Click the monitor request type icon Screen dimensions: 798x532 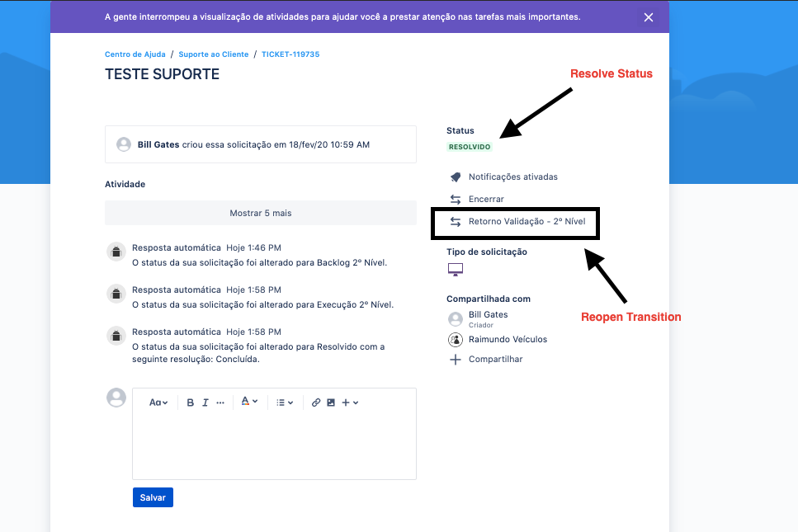(456, 270)
